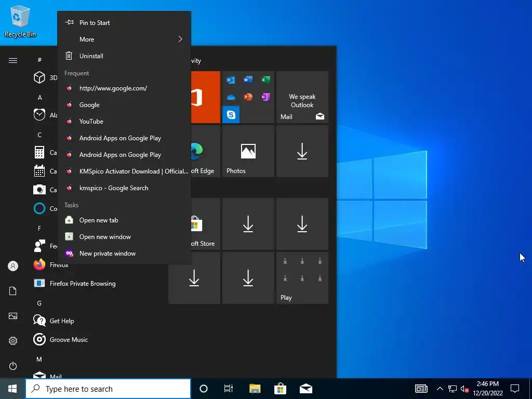The image size is (532, 399).
Task: Open the Settings gear icon
Action: [x=13, y=341]
